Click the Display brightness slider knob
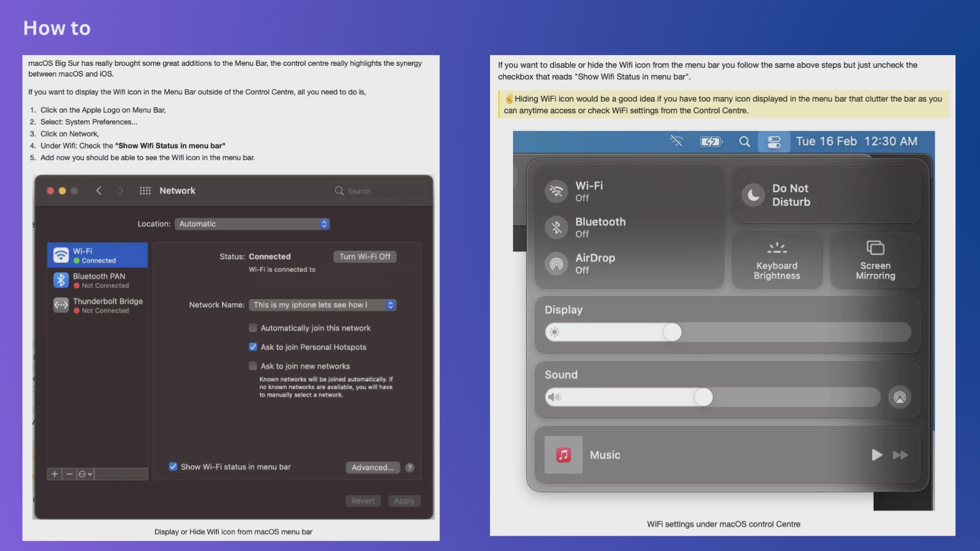This screenshot has height=551, width=980. point(672,333)
